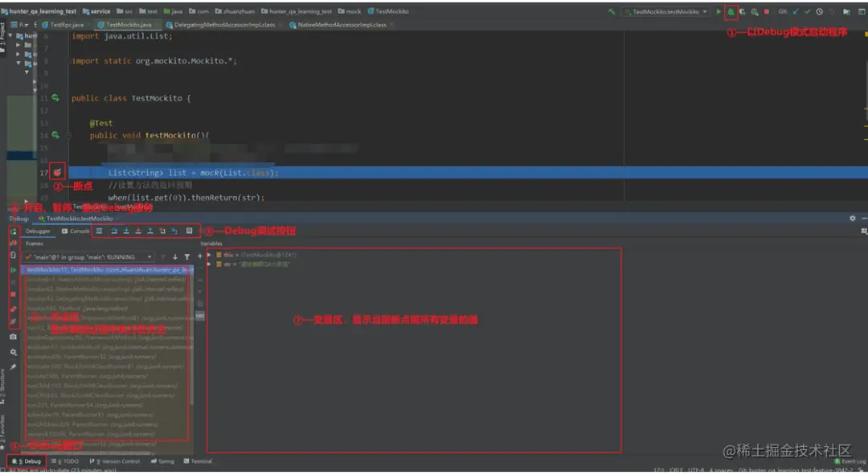Viewport: 868px width, 475px height.
Task: Click Run to Cursor debugger icon
Action: pos(174,231)
